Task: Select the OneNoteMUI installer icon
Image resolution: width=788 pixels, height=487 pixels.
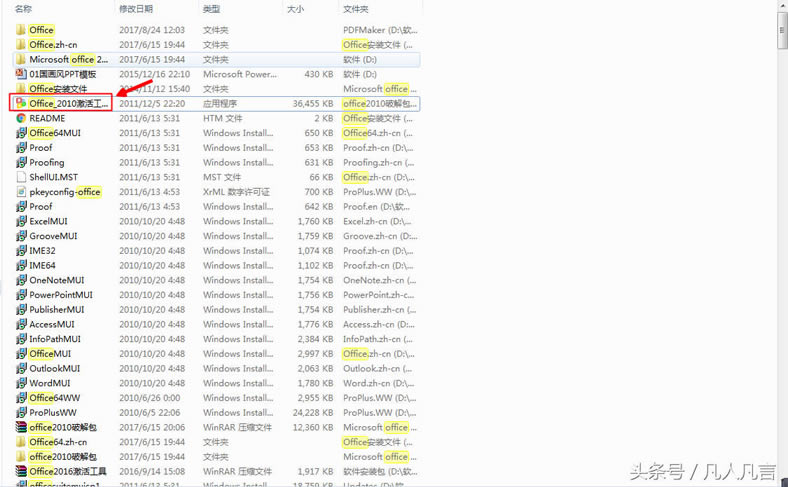Action: 21,280
